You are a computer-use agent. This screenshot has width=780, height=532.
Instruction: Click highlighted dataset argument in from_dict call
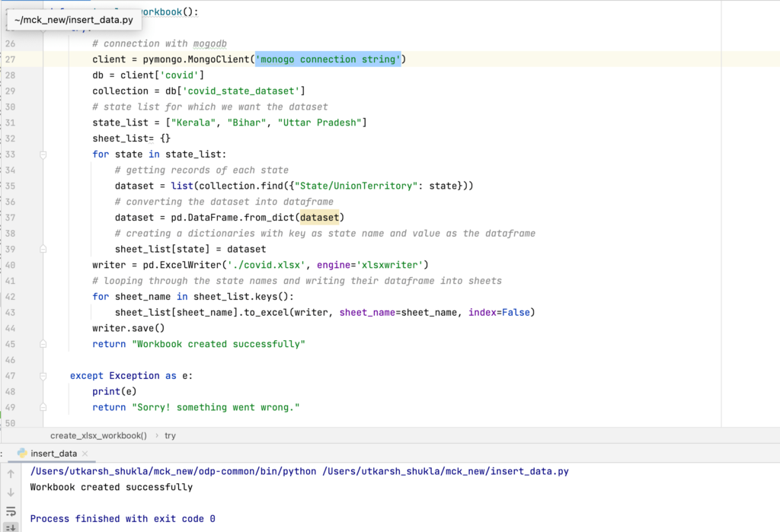pos(319,218)
